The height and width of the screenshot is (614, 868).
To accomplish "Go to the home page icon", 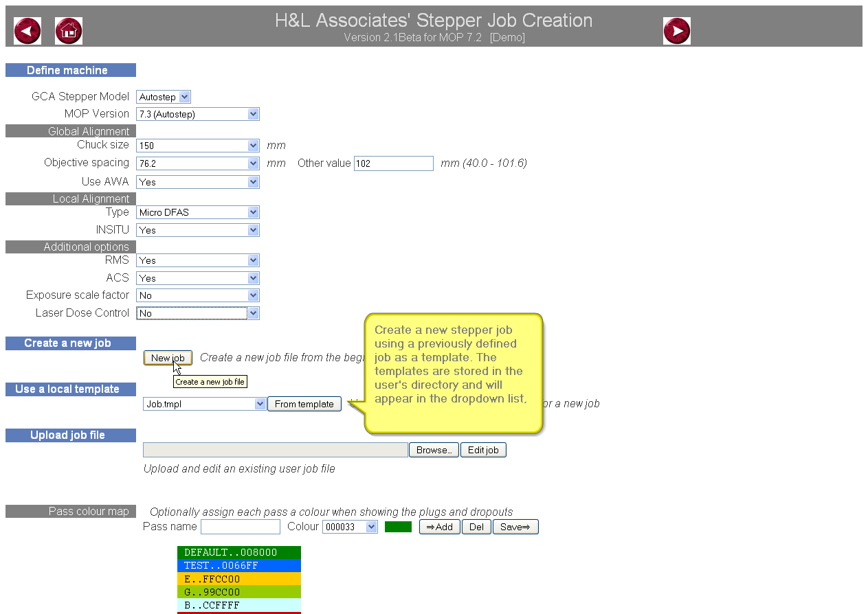I will (69, 31).
